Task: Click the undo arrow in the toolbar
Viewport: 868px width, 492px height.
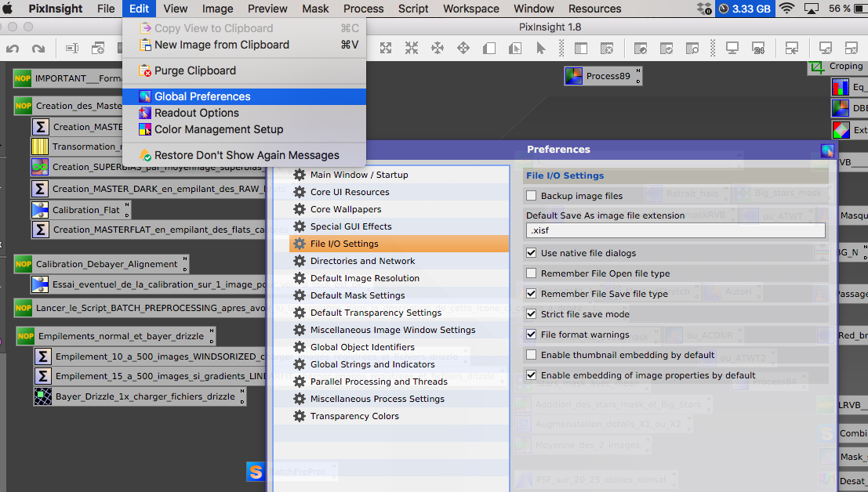Action: [13, 49]
